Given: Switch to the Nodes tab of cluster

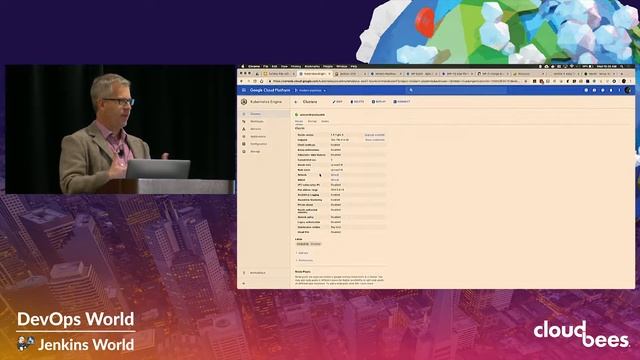Looking at the screenshot, I should (x=325, y=121).
